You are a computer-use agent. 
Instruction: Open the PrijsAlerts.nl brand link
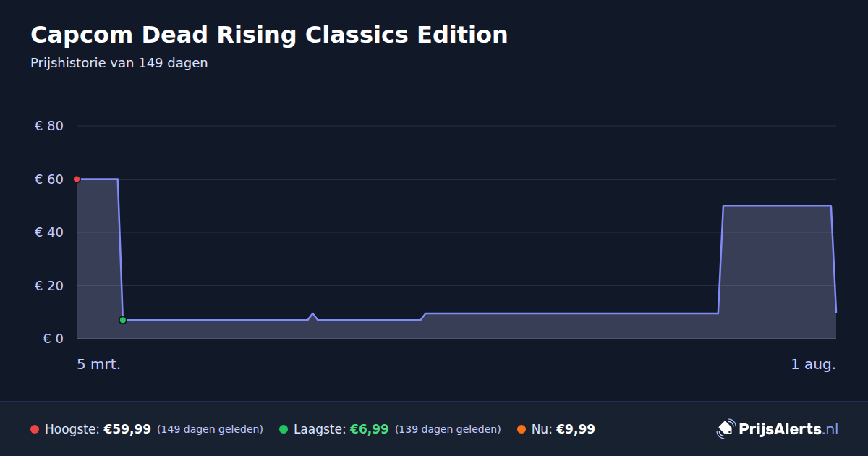point(778,429)
